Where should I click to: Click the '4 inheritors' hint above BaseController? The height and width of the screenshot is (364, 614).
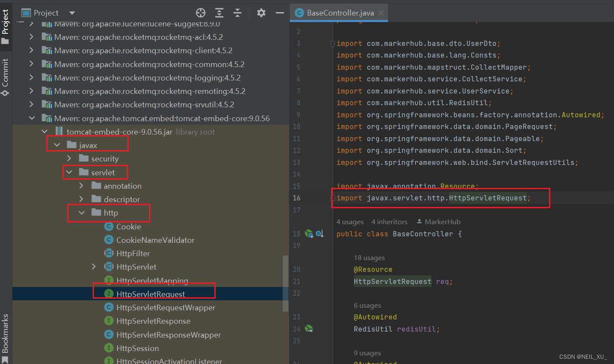tap(389, 222)
